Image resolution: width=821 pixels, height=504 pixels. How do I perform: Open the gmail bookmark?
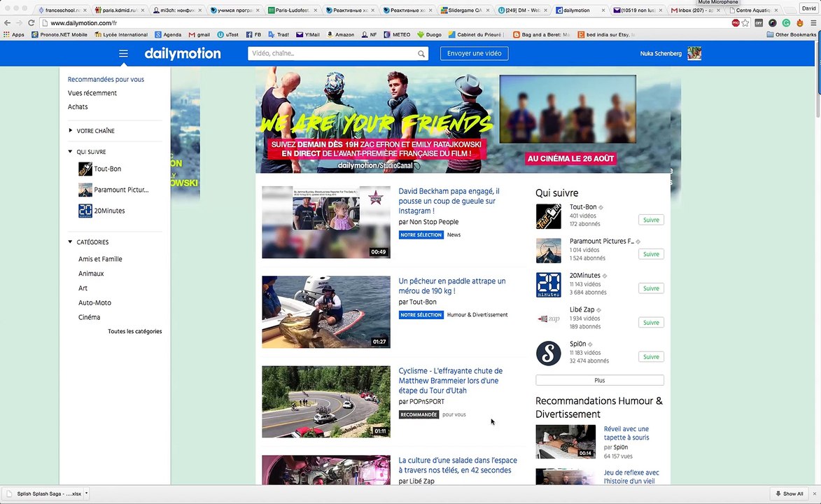[199, 34]
